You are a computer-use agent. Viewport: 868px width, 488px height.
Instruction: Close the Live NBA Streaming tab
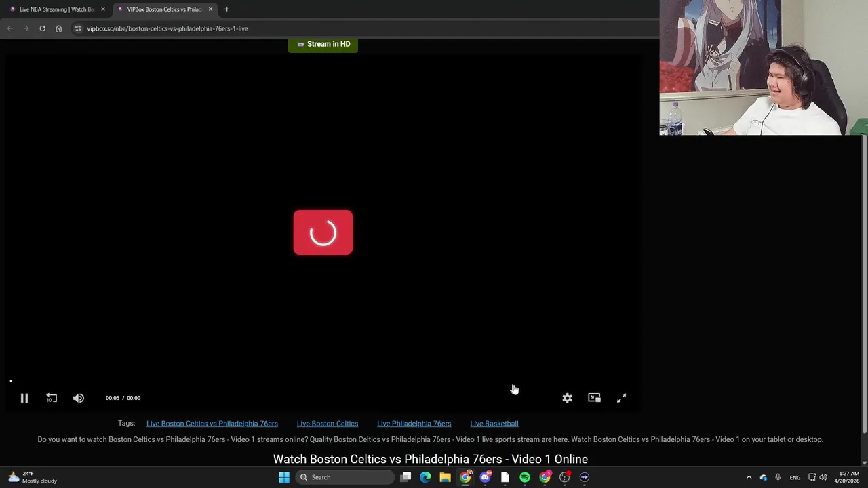pyautogui.click(x=103, y=9)
